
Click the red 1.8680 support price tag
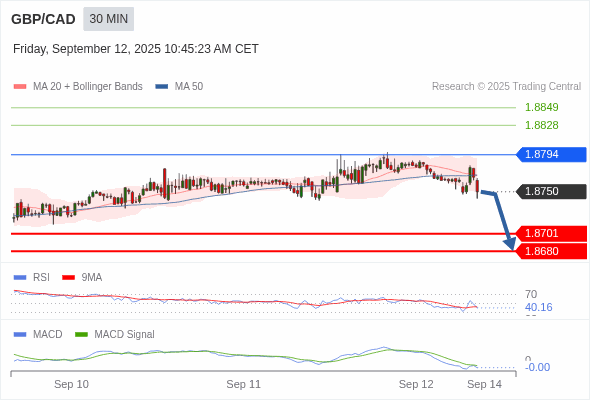551,251
